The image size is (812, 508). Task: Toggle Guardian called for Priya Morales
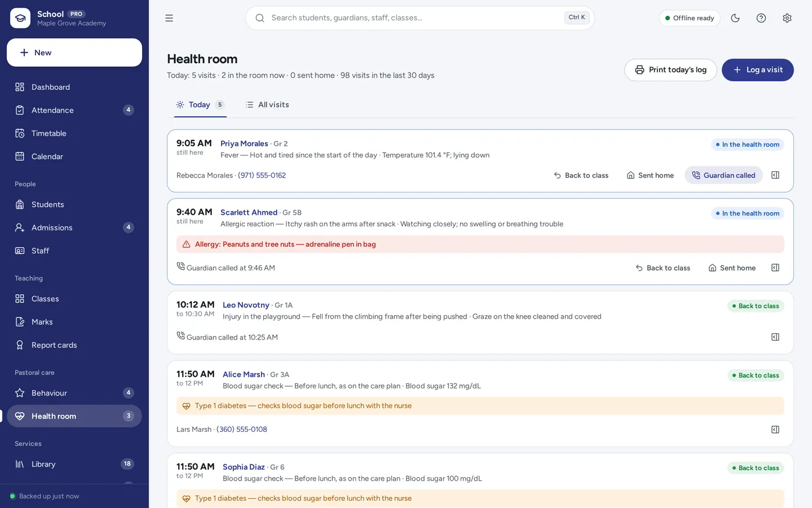tap(724, 175)
